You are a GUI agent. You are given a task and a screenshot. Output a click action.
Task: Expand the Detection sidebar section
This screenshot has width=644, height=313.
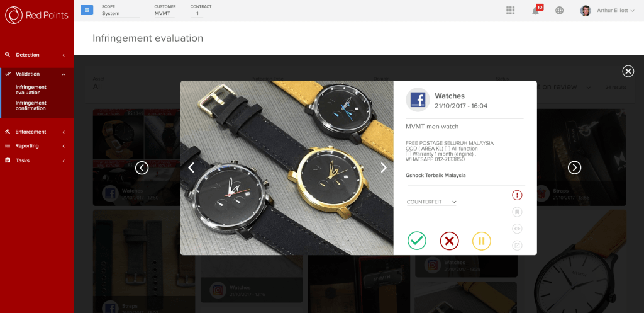[37, 55]
